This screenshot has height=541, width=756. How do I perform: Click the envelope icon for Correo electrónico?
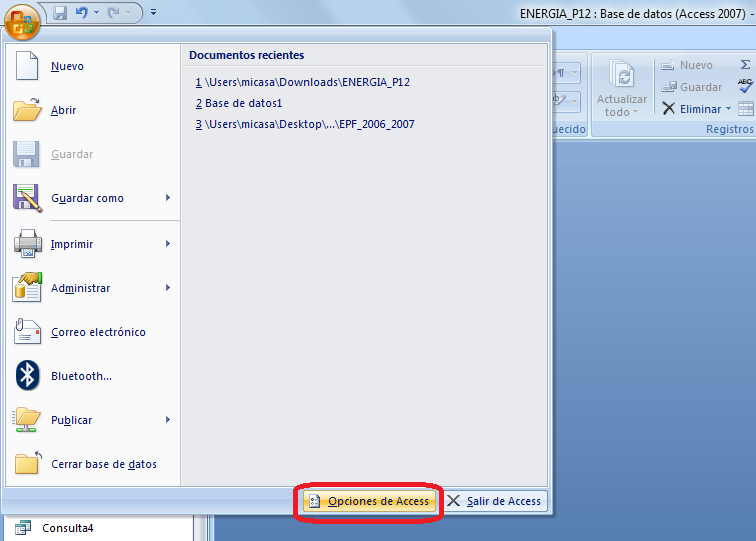27,331
